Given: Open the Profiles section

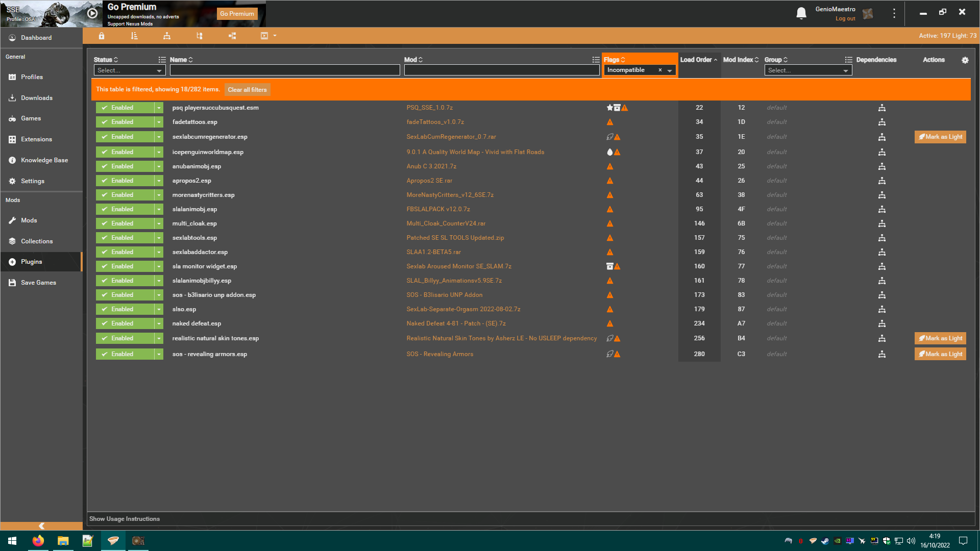Looking at the screenshot, I should 41,77.
